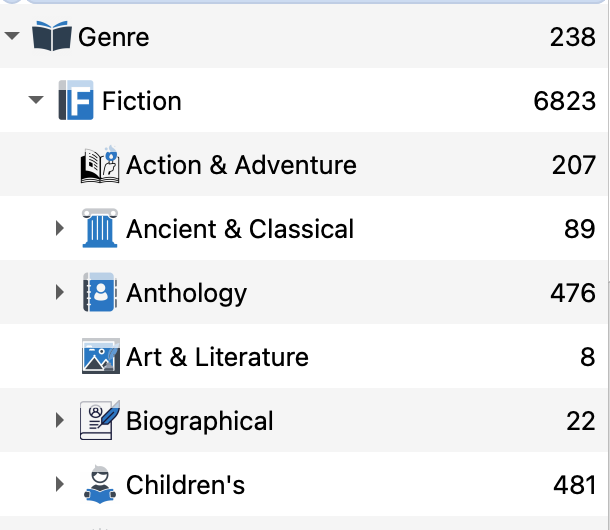Image resolution: width=610 pixels, height=530 pixels.
Task: Collapse the Fiction category arrow
Action: point(37,101)
